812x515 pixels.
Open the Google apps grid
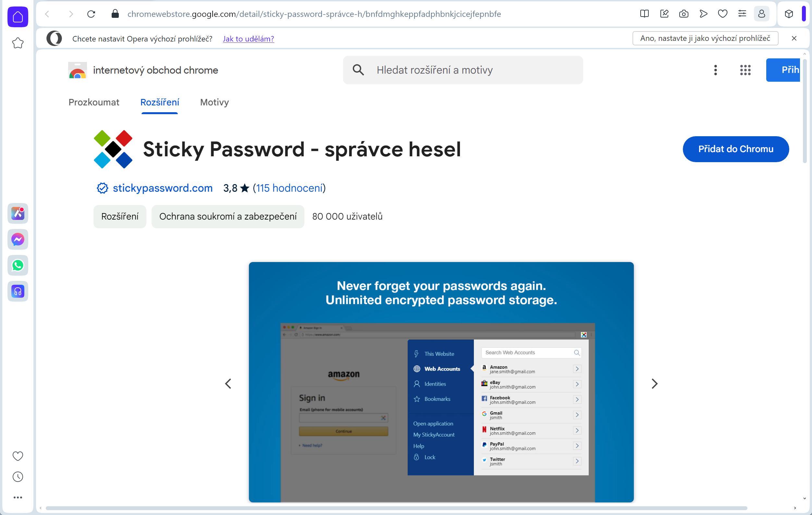click(745, 70)
